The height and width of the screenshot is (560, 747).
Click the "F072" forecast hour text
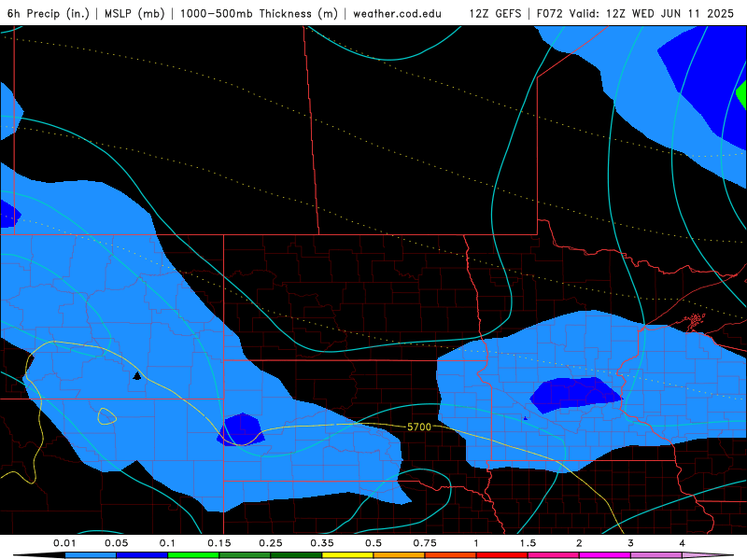pyautogui.click(x=550, y=14)
